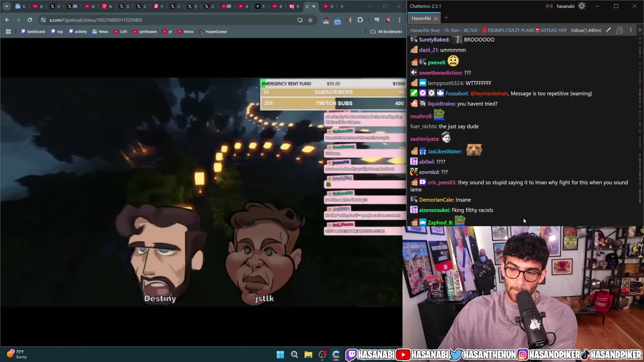Add a new Chatterino tab
Viewport: 644px width, 362px height.
point(446,18)
